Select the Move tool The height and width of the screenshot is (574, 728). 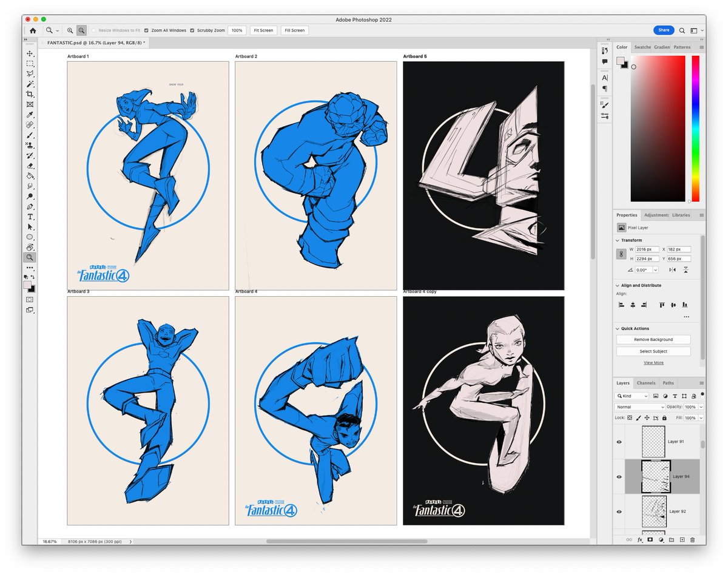click(x=30, y=53)
